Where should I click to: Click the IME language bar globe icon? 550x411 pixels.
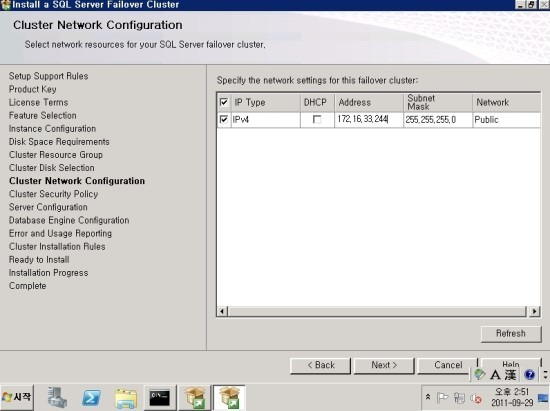point(479,375)
